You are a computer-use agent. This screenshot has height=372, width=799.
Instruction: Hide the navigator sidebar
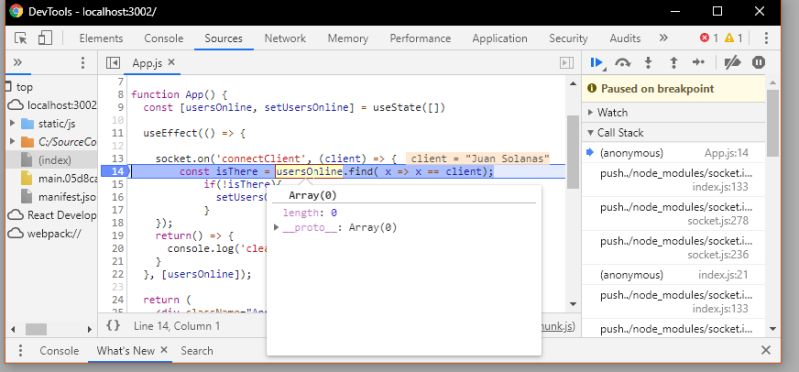coord(113,63)
